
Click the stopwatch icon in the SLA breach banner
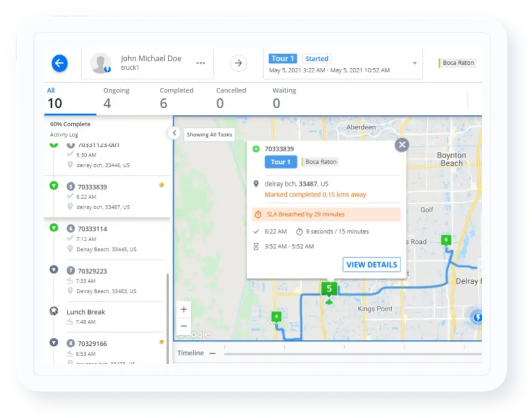[x=258, y=214]
